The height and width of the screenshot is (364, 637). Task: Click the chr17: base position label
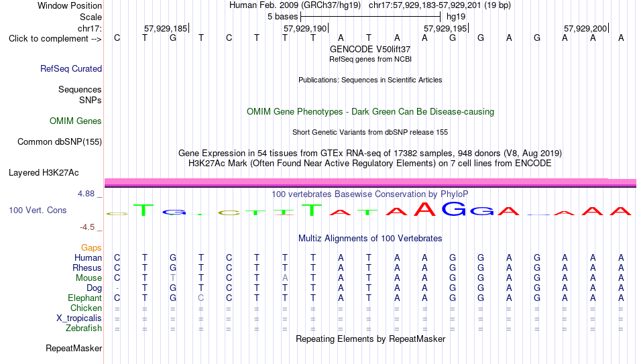click(x=90, y=28)
